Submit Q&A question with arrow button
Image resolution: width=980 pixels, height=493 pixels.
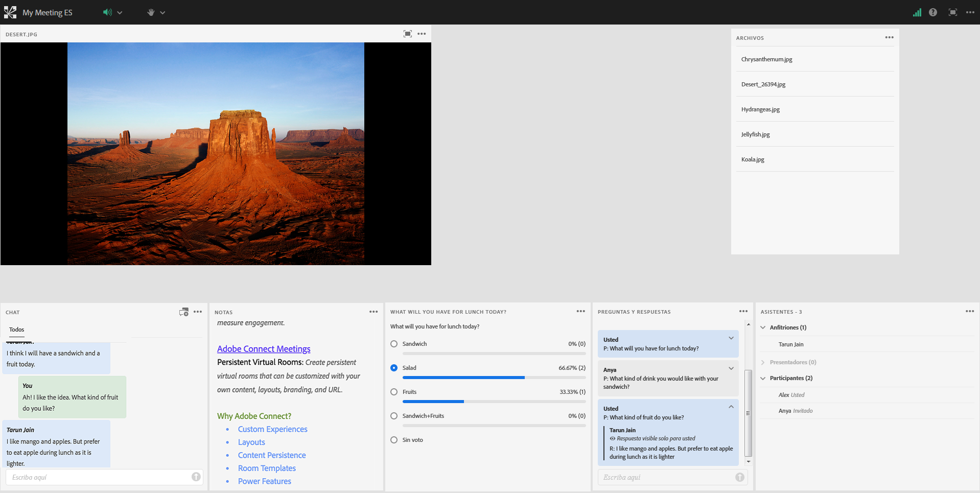click(740, 477)
